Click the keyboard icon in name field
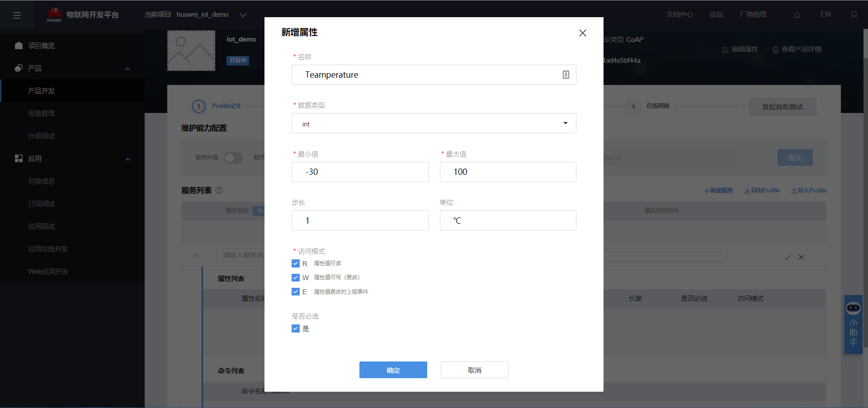 tap(566, 75)
